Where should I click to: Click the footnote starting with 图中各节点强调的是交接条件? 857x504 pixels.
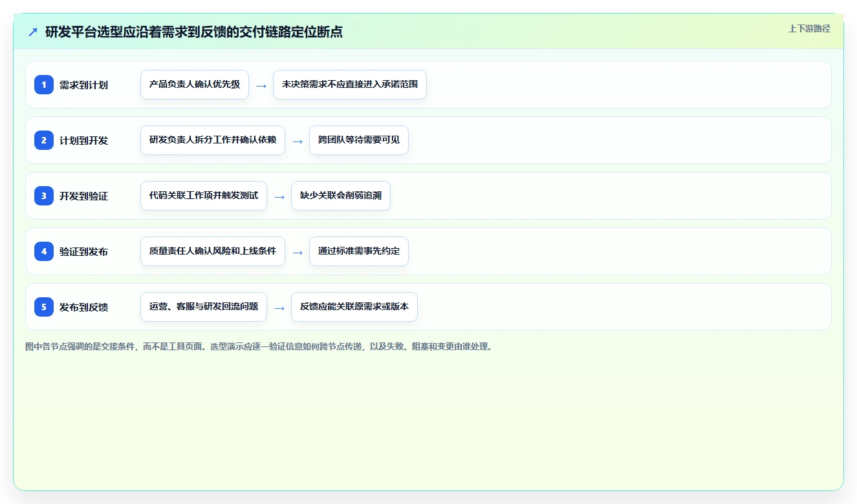click(x=259, y=347)
